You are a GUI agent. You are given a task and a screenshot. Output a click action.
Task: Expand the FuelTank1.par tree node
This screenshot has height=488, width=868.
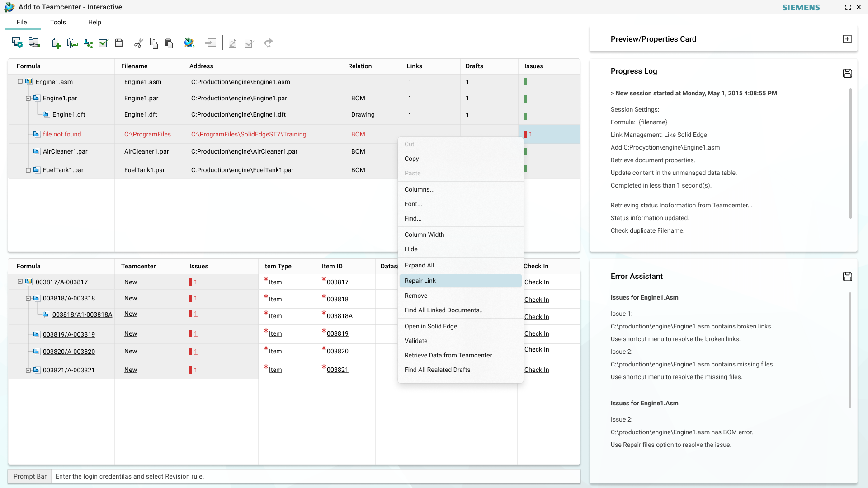pyautogui.click(x=28, y=170)
